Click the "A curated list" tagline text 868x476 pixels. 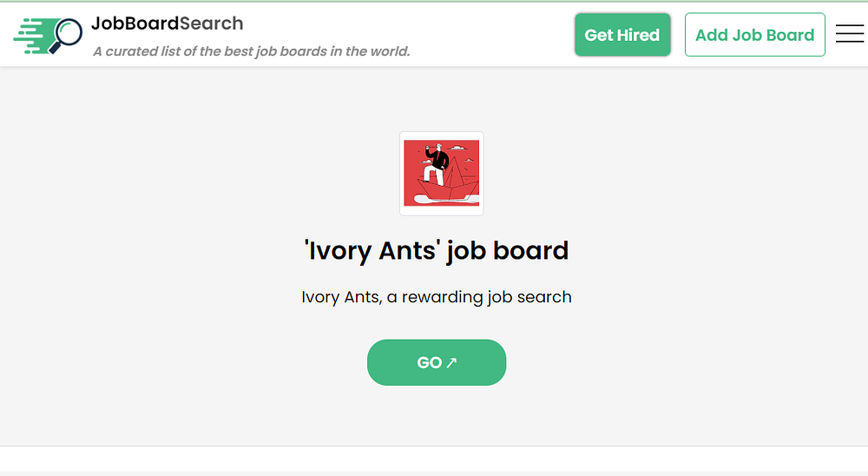coord(251,51)
